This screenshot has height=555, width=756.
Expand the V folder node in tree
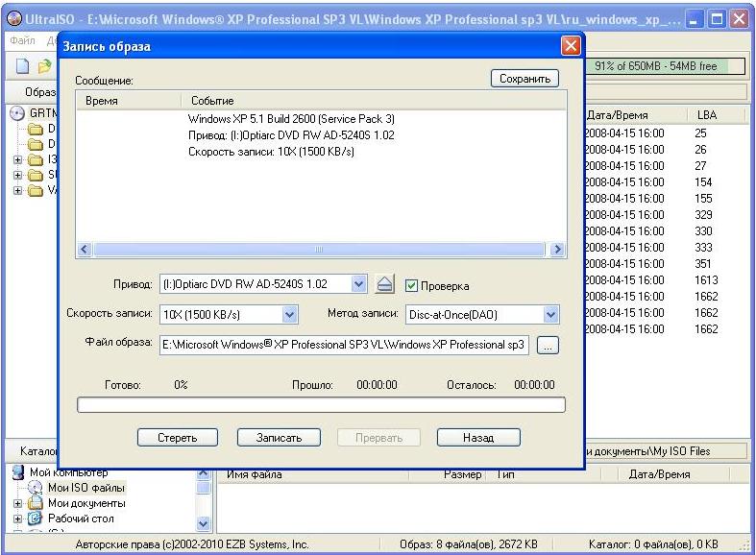[x=18, y=190]
